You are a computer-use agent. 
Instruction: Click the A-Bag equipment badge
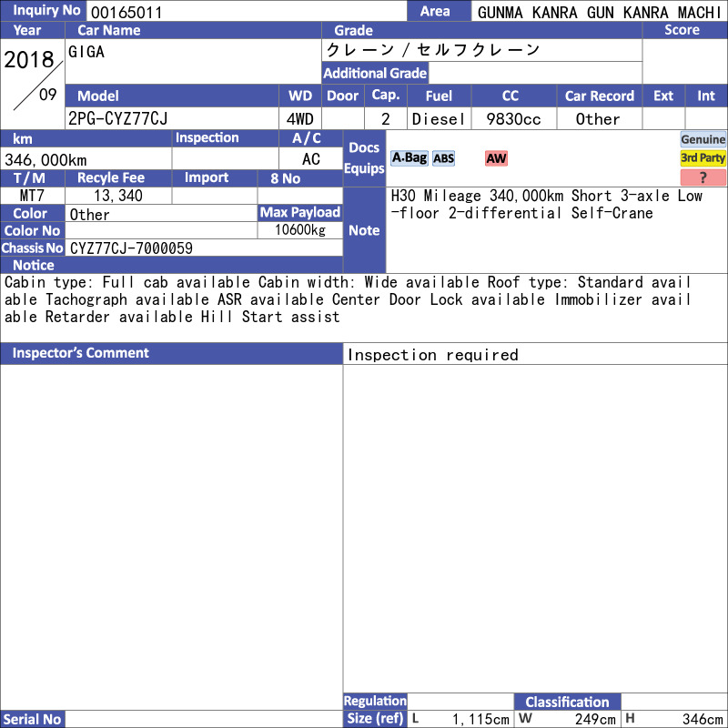click(x=409, y=158)
